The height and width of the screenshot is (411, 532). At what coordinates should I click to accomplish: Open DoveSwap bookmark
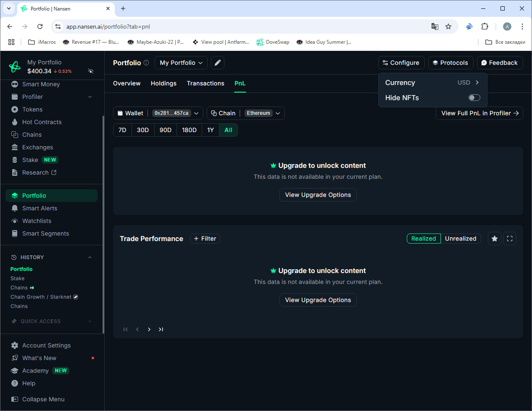(273, 42)
